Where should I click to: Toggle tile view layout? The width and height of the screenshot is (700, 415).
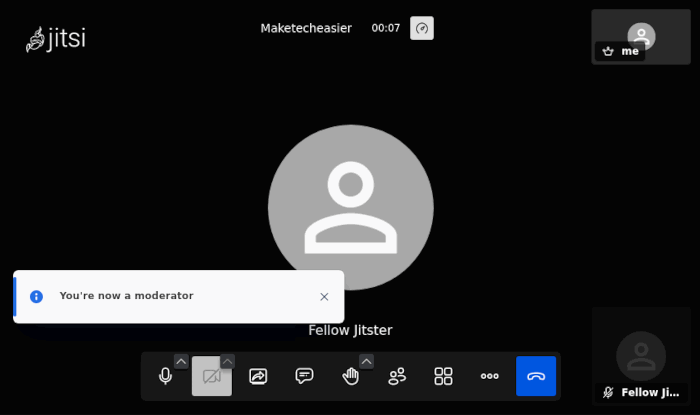pyautogui.click(x=443, y=376)
